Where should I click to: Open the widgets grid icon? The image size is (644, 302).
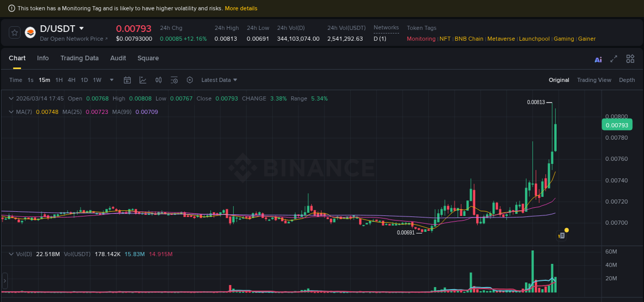630,59
